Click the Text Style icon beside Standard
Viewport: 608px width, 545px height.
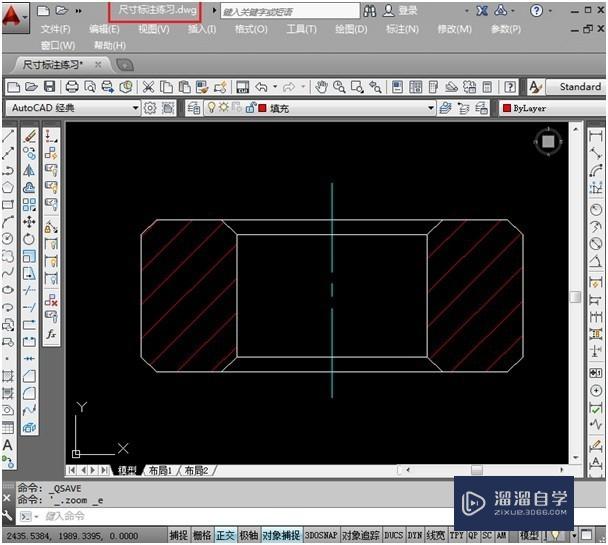pyautogui.click(x=535, y=87)
